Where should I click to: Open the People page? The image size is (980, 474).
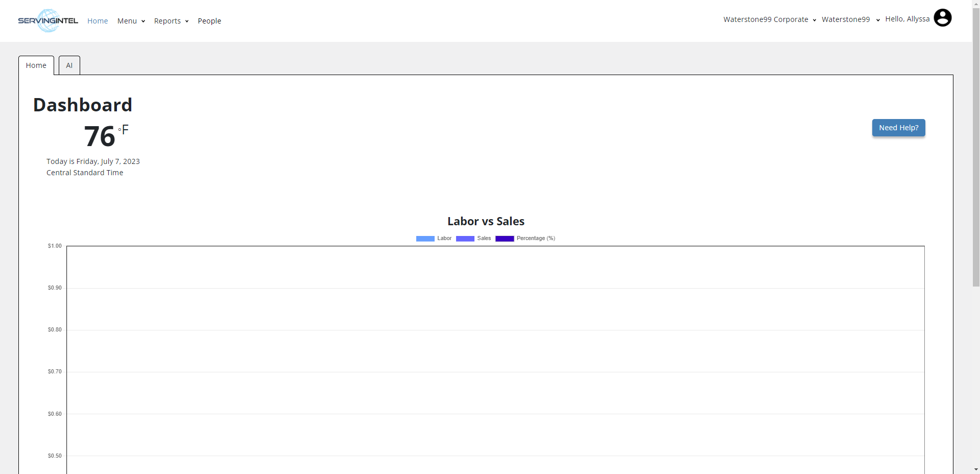tap(209, 21)
